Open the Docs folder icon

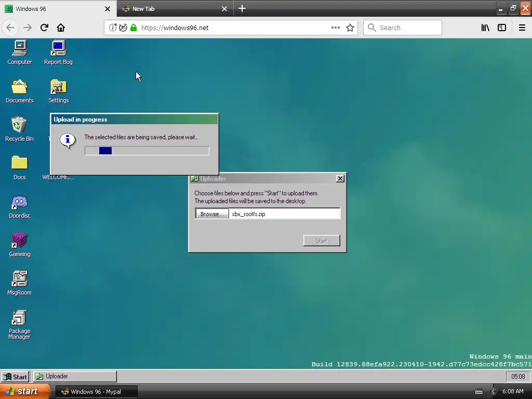point(19,168)
